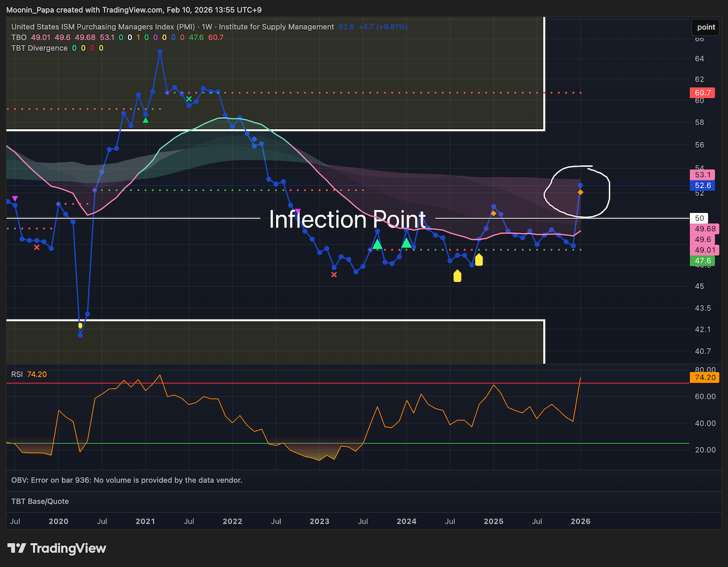Click the "40.7" price scale tick

pyautogui.click(x=703, y=351)
